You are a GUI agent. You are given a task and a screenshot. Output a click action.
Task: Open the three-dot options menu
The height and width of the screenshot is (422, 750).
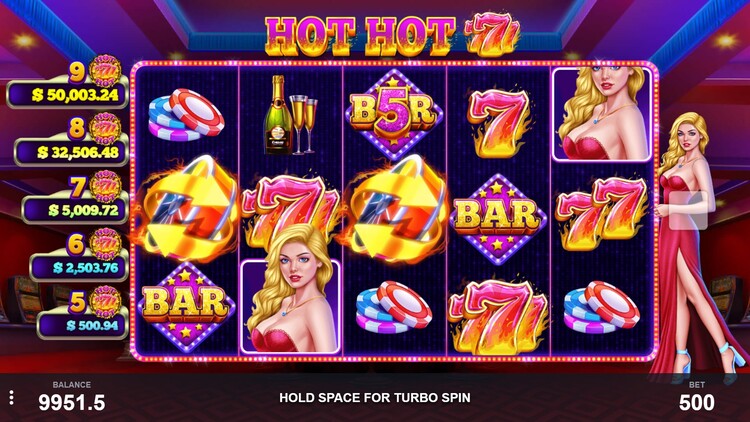11,397
